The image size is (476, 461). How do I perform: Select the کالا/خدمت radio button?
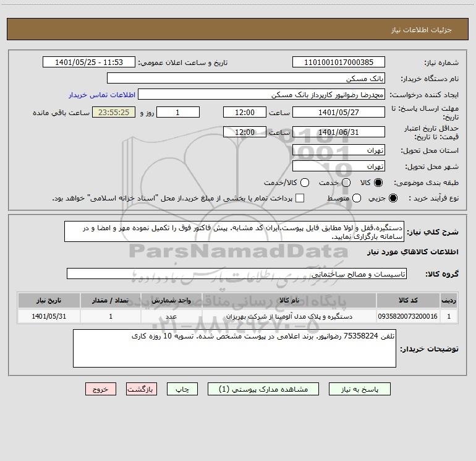[x=305, y=183]
